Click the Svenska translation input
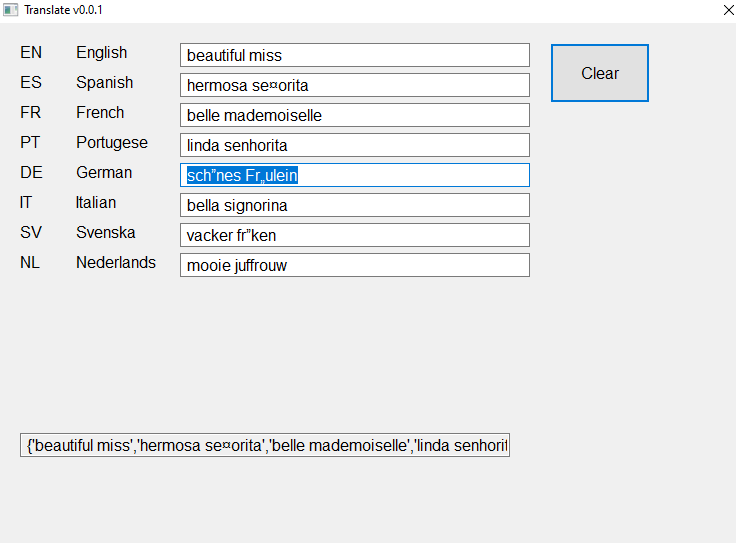736x543 pixels. tap(354, 235)
